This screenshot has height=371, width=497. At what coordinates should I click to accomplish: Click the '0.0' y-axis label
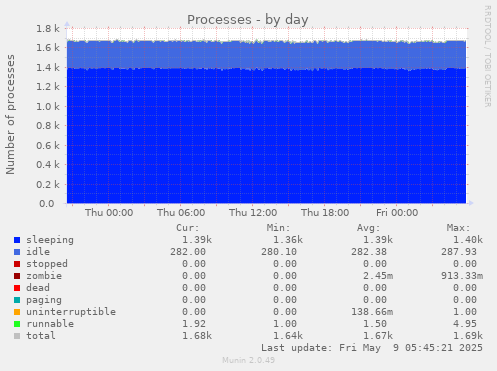[x=47, y=204]
